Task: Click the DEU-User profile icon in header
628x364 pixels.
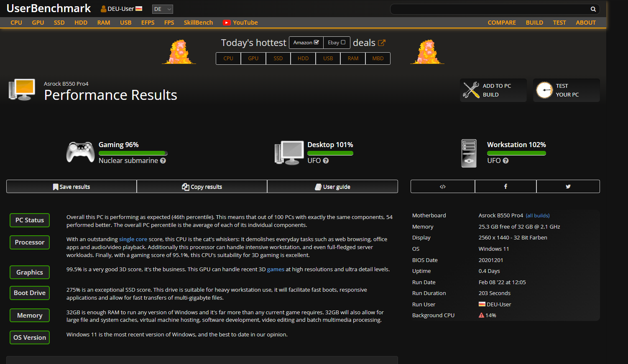Action: (103, 9)
